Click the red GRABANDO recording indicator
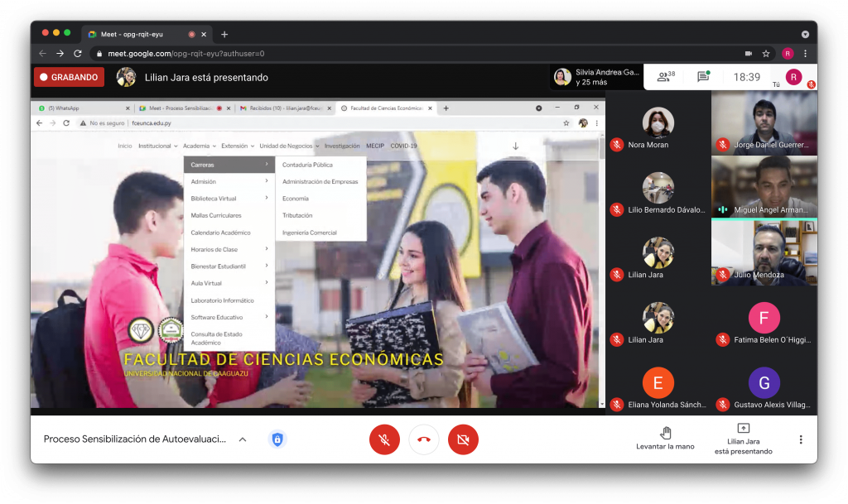This screenshot has width=848, height=504. (x=69, y=77)
